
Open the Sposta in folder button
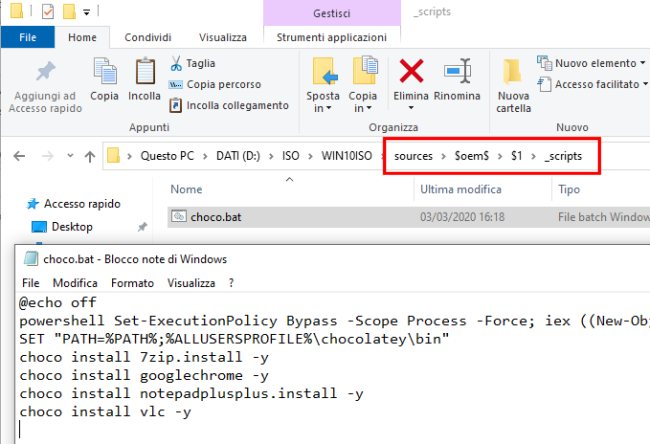click(x=323, y=85)
